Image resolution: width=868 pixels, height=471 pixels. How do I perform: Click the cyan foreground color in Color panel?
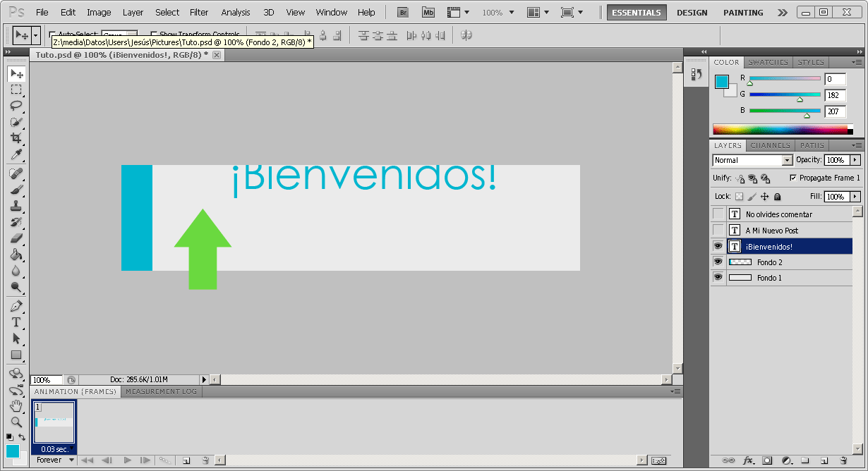pyautogui.click(x=722, y=82)
